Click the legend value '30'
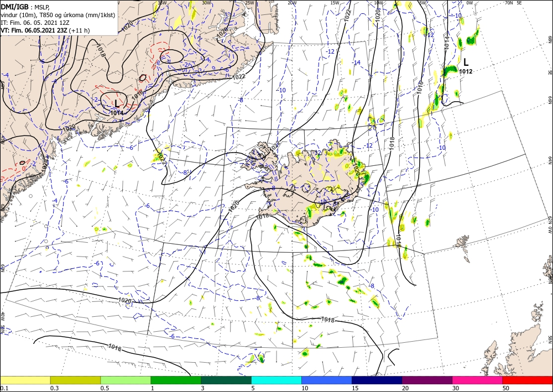The height and width of the screenshot is (392, 553). click(456, 388)
